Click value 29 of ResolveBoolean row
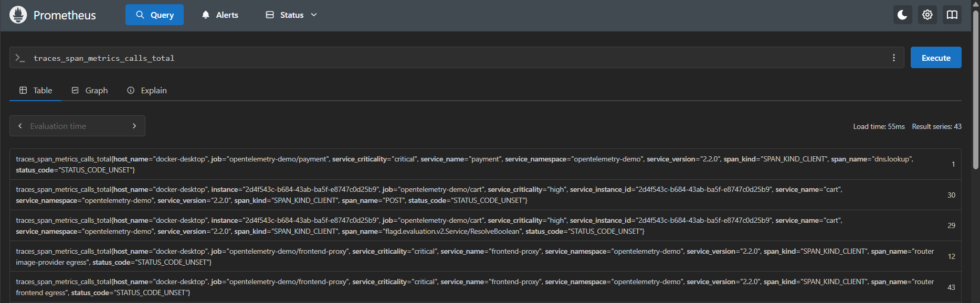 [951, 225]
